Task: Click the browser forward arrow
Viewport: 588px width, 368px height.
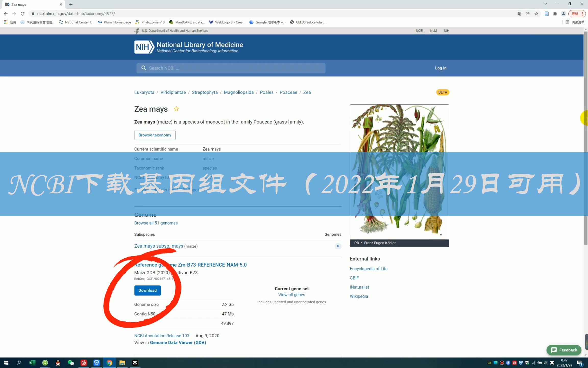Action: [14, 14]
